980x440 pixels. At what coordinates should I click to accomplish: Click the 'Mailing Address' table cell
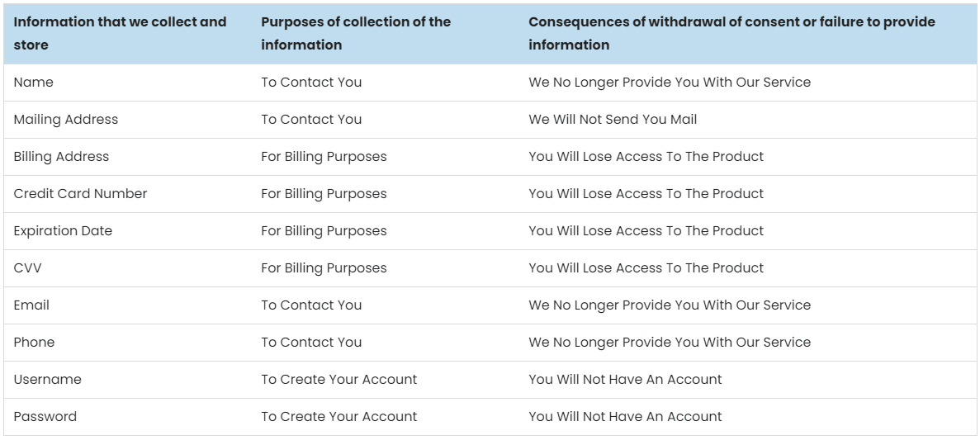click(x=127, y=120)
